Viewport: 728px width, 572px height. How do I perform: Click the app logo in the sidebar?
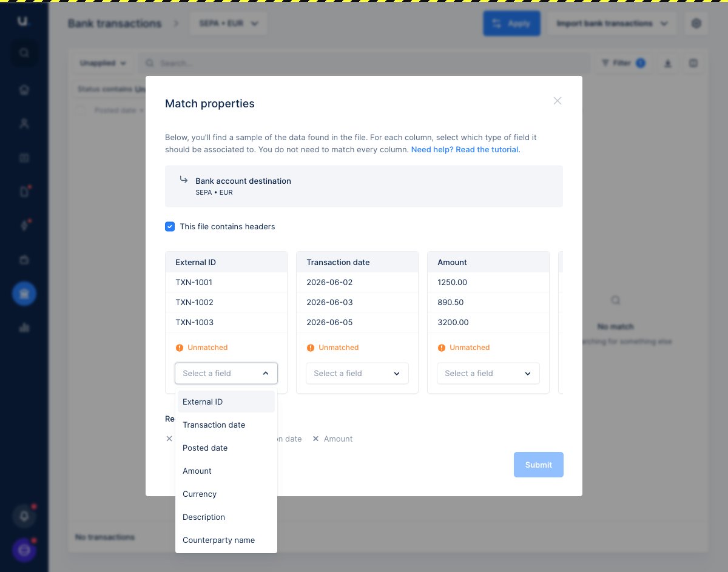point(24,21)
